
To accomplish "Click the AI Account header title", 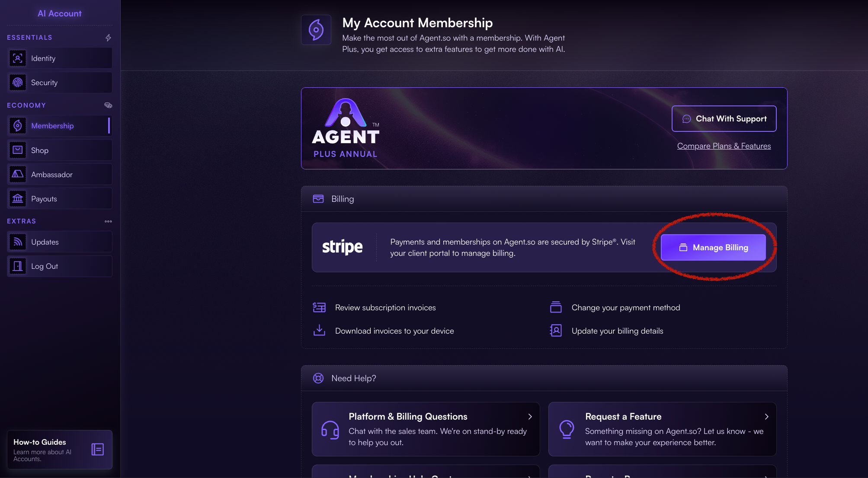I will click(x=60, y=13).
